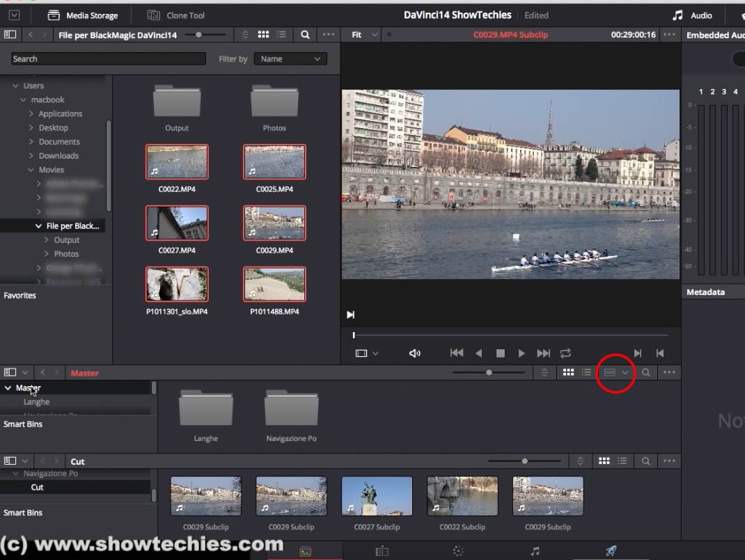This screenshot has height=560, width=745.
Task: Click the media storage Search field
Action: click(109, 59)
